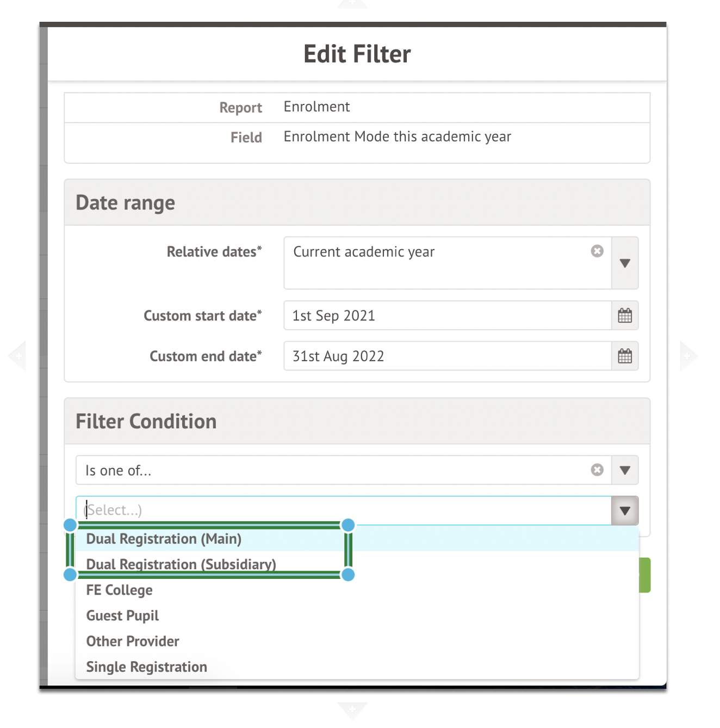Open calendar for Custom start date
The width and height of the screenshot is (720, 728).
pyautogui.click(x=625, y=316)
